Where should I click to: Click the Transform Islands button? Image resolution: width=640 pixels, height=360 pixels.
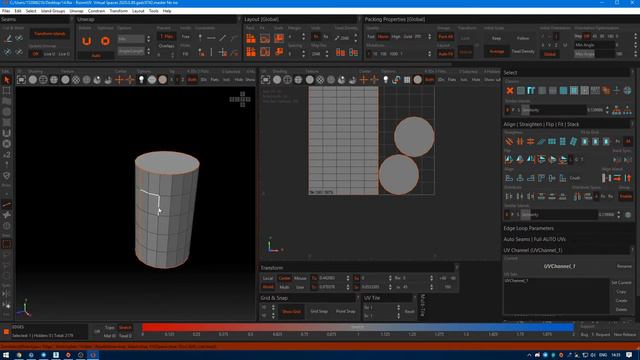[x=50, y=34]
